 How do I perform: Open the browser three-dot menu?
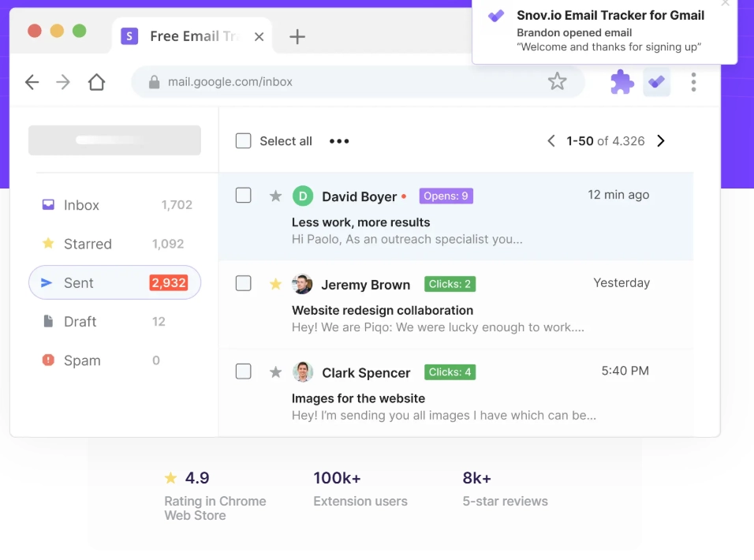click(x=693, y=82)
